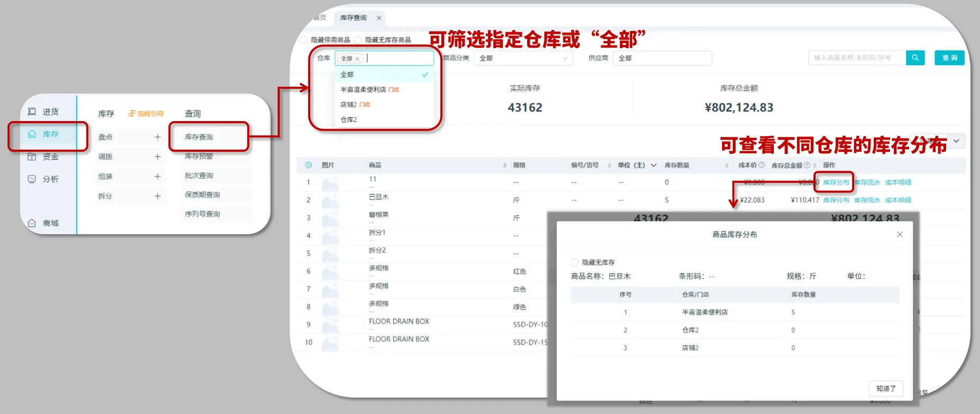Switch to the 首页 home tab
The width and height of the screenshot is (980, 414).
click(320, 18)
